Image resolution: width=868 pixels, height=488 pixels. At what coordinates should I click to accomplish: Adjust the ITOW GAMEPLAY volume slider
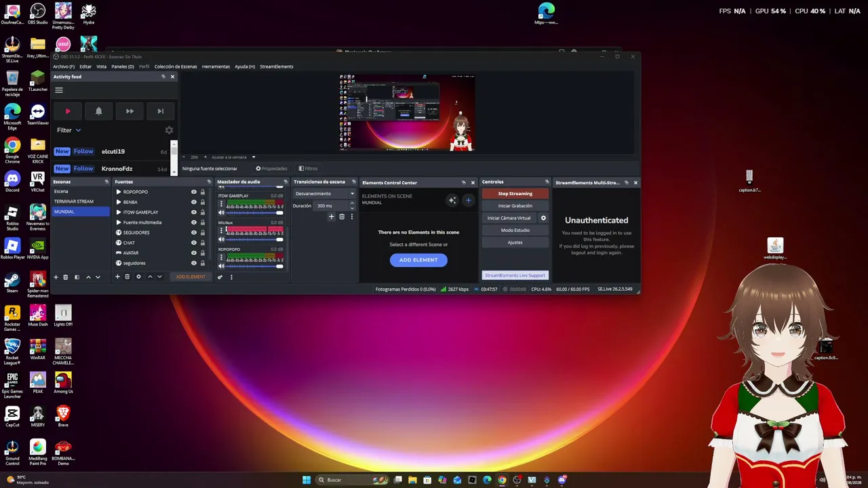(x=254, y=213)
